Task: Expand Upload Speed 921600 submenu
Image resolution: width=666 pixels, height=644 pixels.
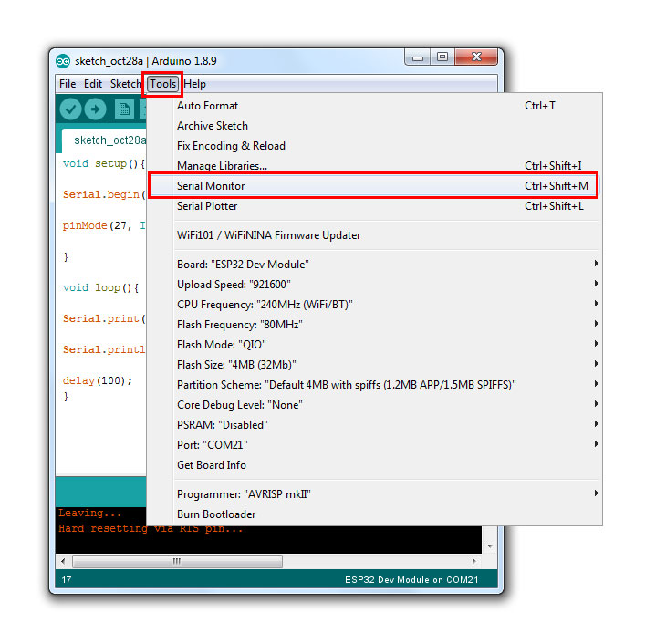Action: 375,285
